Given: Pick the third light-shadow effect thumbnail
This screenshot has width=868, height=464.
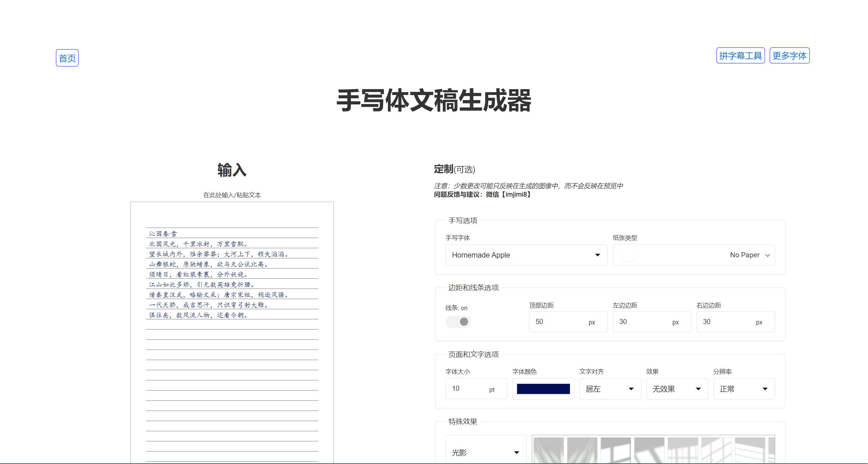Looking at the screenshot, I should point(615,450).
